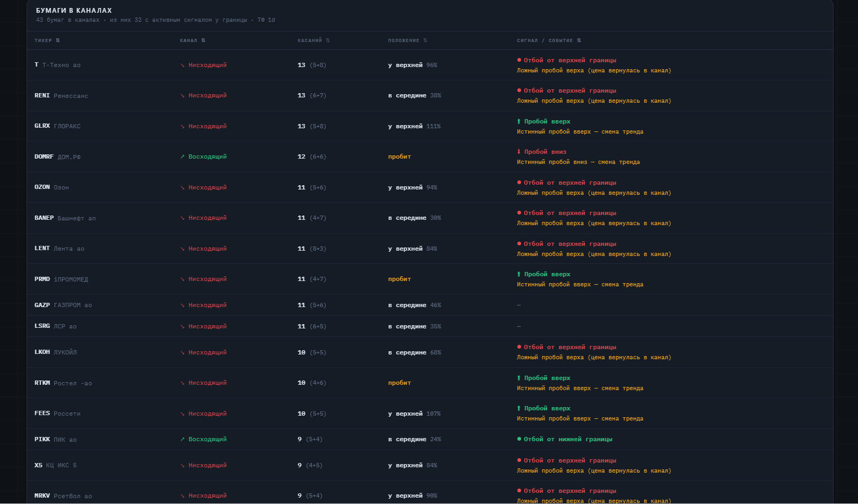Screen dimensions: 858x504
Task: Click "в середине 46%" position for GAZP
Action: 415,305
